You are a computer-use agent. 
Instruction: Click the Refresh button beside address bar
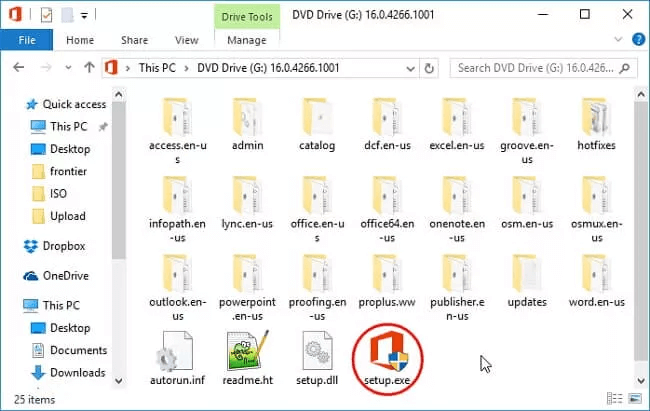pos(429,69)
